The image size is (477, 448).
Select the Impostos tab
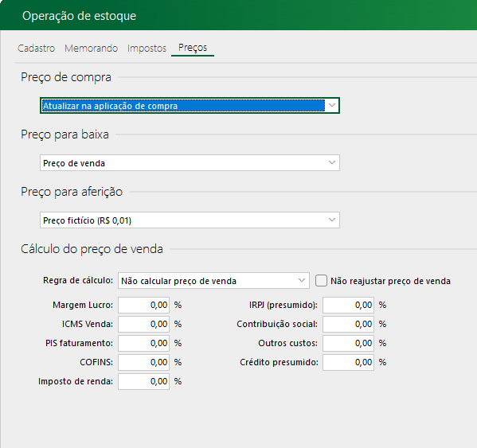147,49
